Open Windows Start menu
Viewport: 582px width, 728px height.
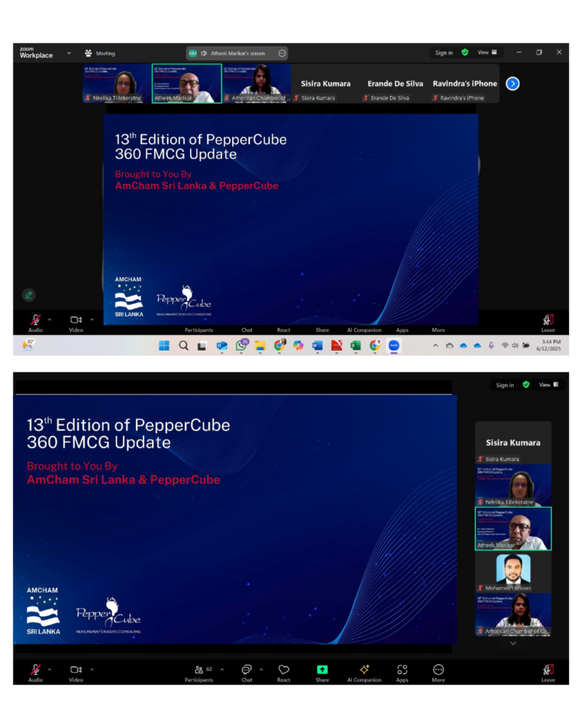click(164, 346)
